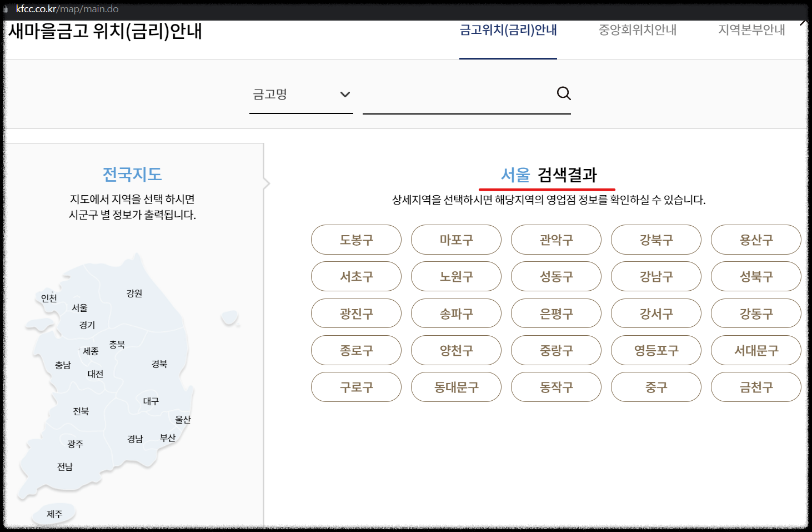Switch to 금고위치(금리)안내 tab
This screenshot has width=812, height=532.
(x=508, y=30)
